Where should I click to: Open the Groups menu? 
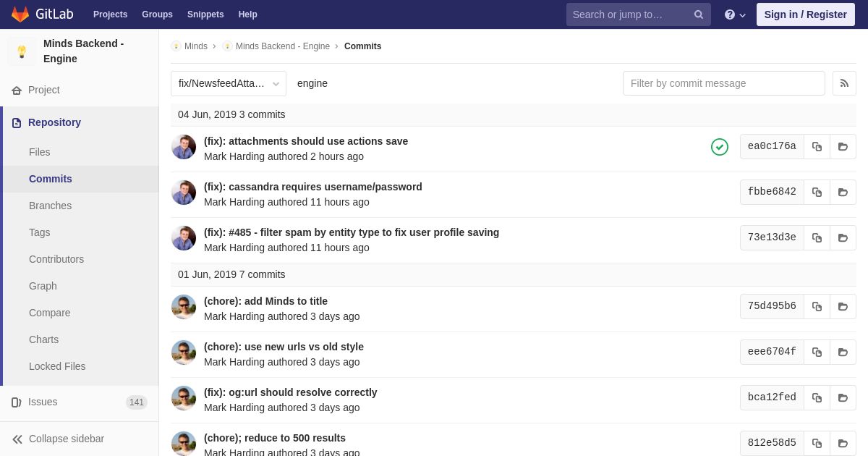(157, 14)
